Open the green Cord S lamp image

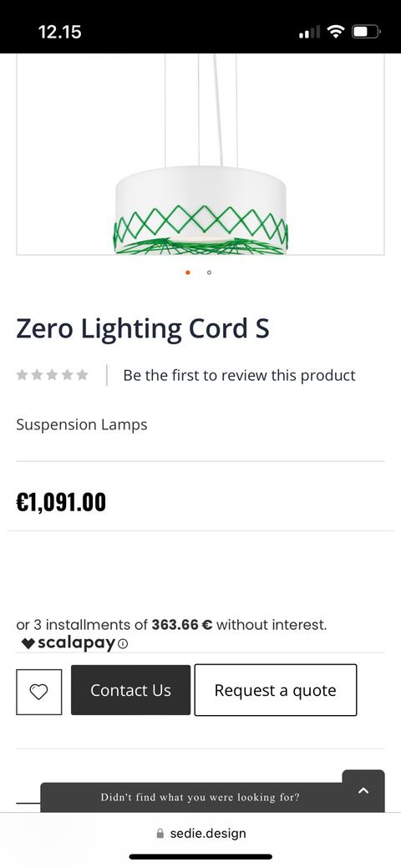tap(200, 155)
